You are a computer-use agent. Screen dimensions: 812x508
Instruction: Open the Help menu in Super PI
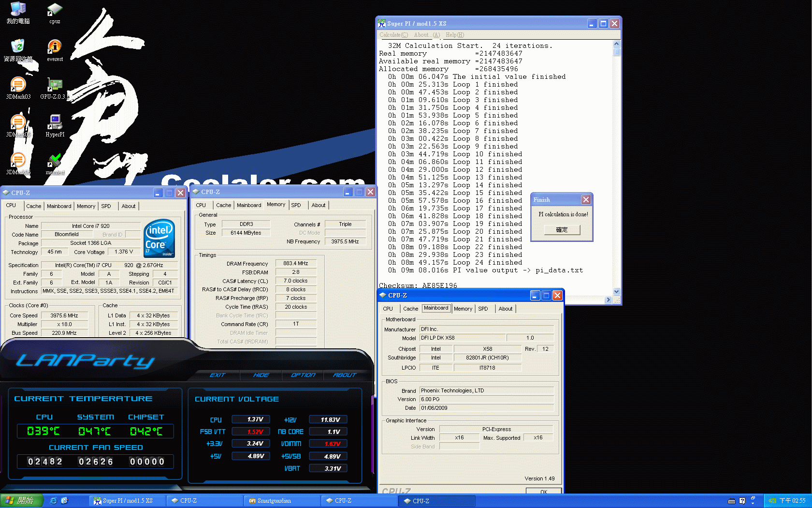[x=455, y=35]
